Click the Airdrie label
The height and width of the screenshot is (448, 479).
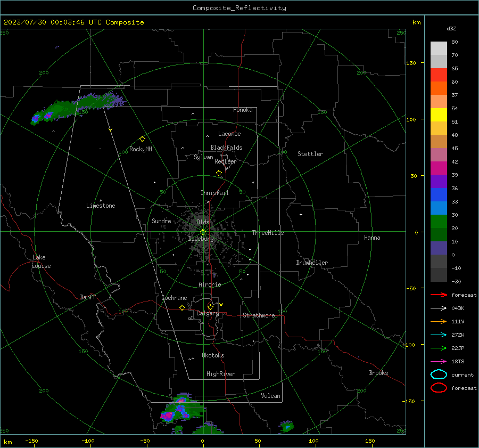210,284
